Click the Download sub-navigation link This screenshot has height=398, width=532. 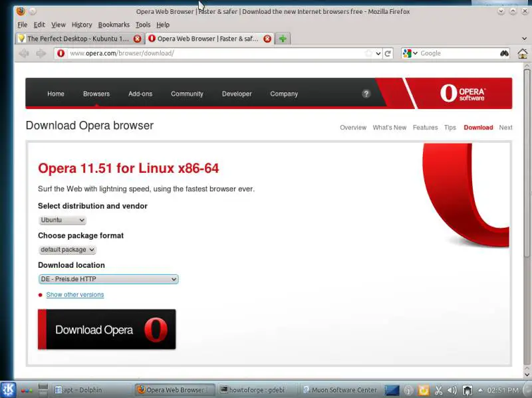pos(478,128)
